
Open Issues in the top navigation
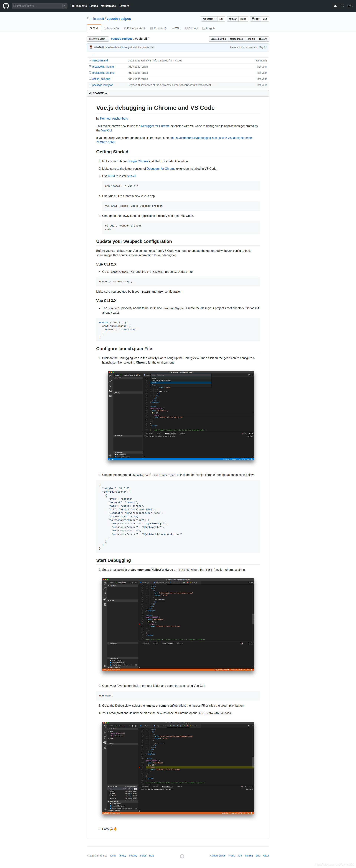point(93,6)
